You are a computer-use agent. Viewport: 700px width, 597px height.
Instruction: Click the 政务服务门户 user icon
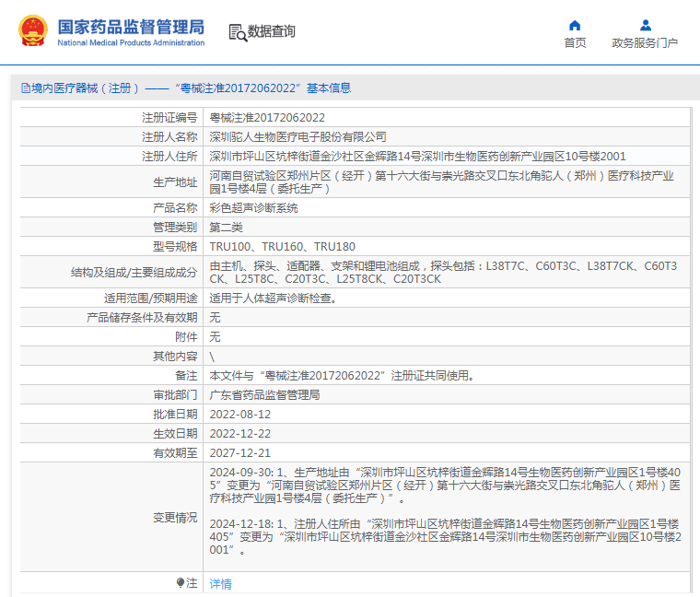click(x=645, y=26)
